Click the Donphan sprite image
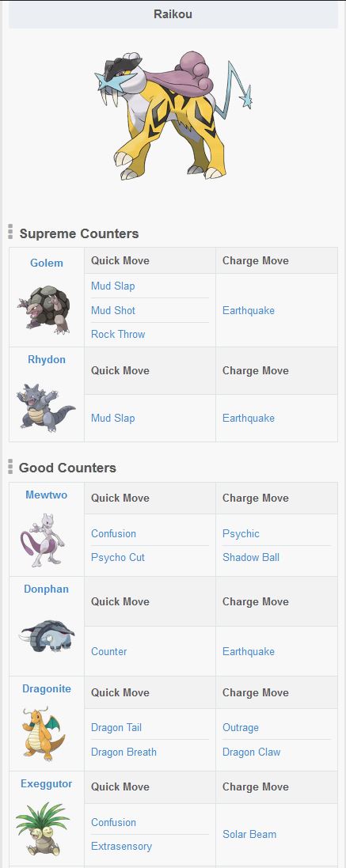 (46, 635)
